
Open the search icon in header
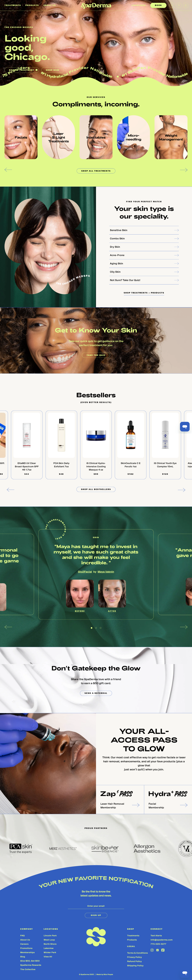click(x=172, y=5)
